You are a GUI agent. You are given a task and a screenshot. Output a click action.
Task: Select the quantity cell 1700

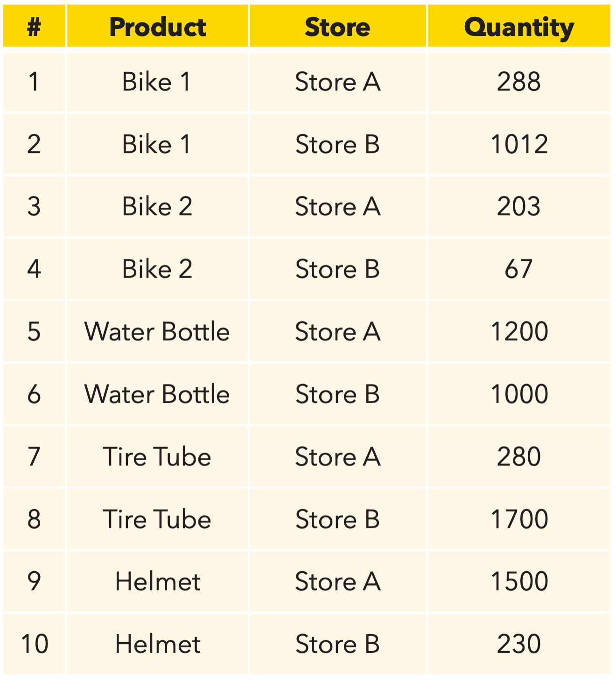(518, 519)
